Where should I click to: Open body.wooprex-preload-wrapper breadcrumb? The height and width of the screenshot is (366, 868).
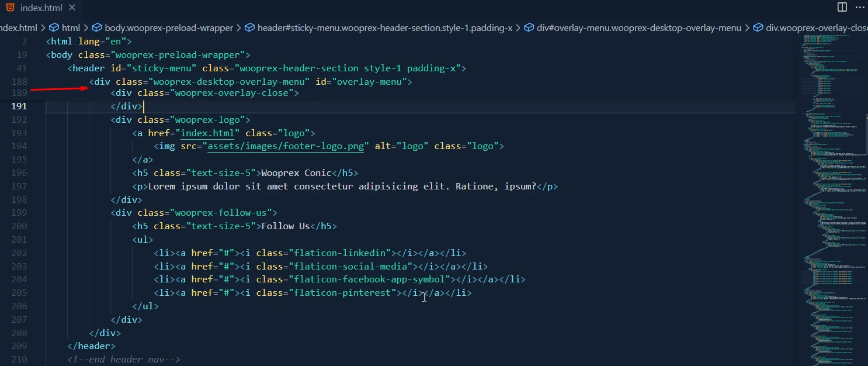click(x=168, y=27)
